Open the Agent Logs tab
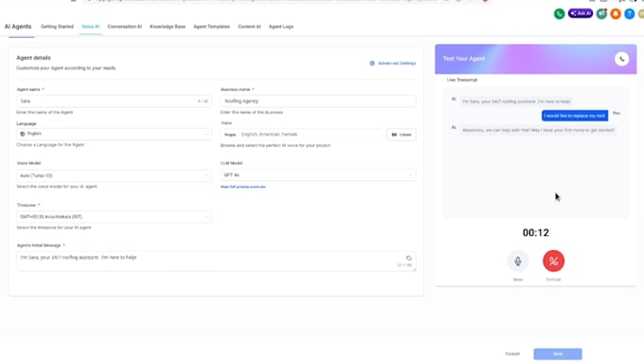The width and height of the screenshot is (644, 364). tap(281, 27)
